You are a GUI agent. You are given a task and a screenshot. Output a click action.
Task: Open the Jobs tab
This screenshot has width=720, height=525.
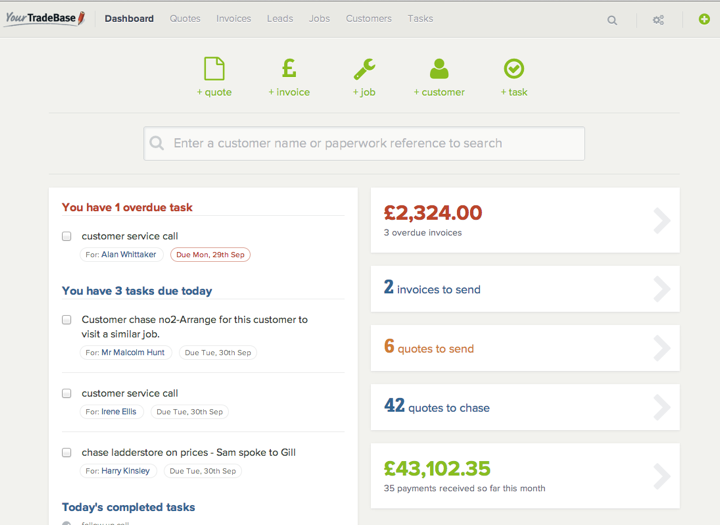(319, 19)
